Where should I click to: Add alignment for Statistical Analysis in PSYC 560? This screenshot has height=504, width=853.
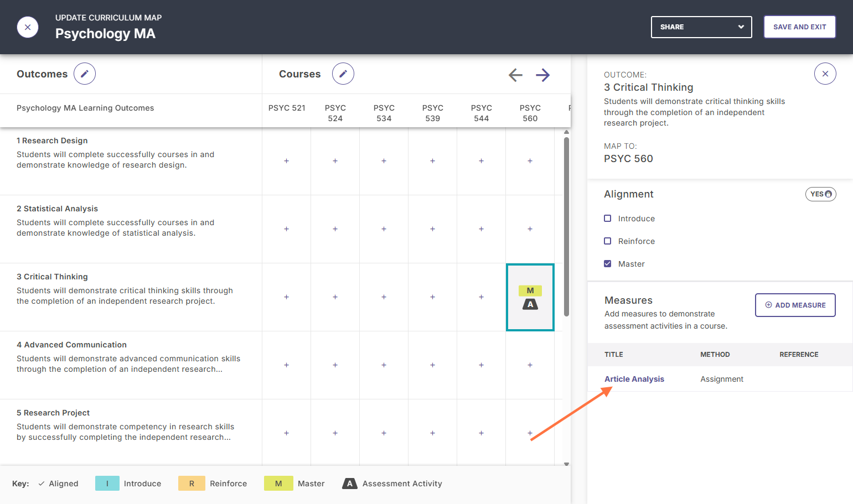[x=530, y=229]
